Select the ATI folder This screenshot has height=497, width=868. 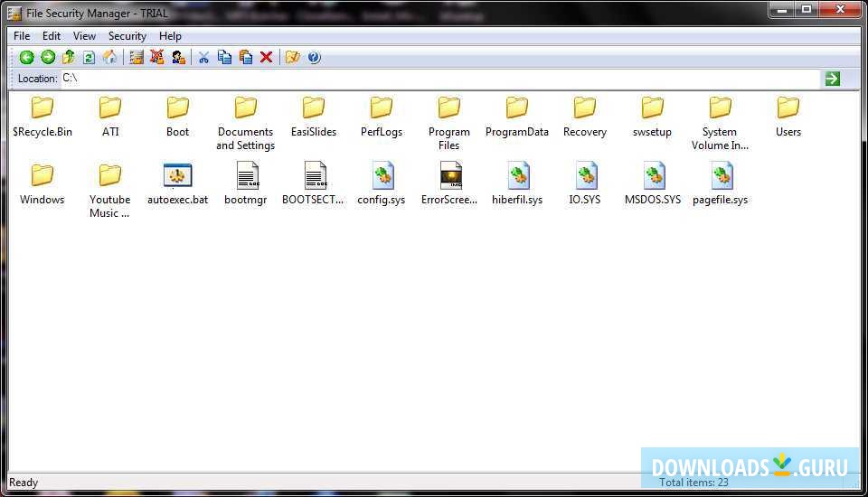point(110,117)
